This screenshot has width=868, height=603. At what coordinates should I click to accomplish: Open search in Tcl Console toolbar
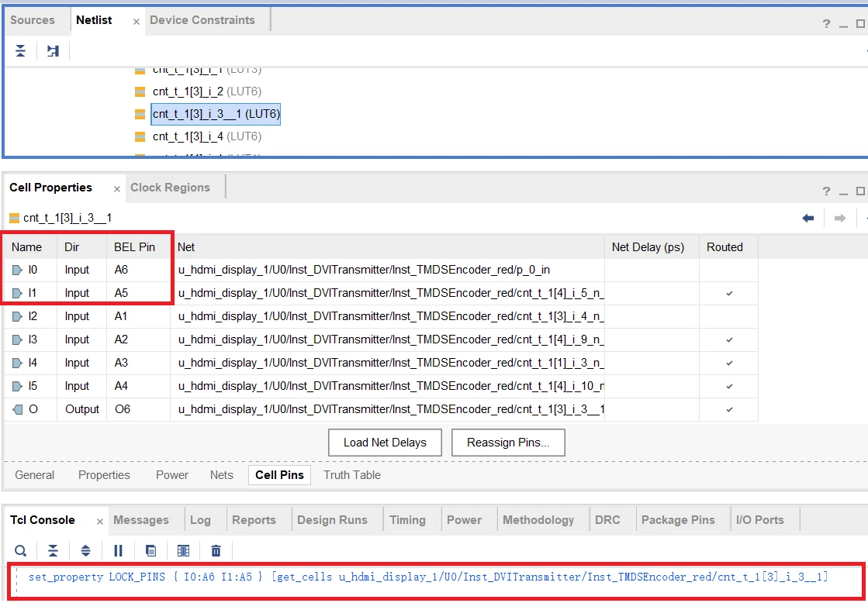click(20, 550)
